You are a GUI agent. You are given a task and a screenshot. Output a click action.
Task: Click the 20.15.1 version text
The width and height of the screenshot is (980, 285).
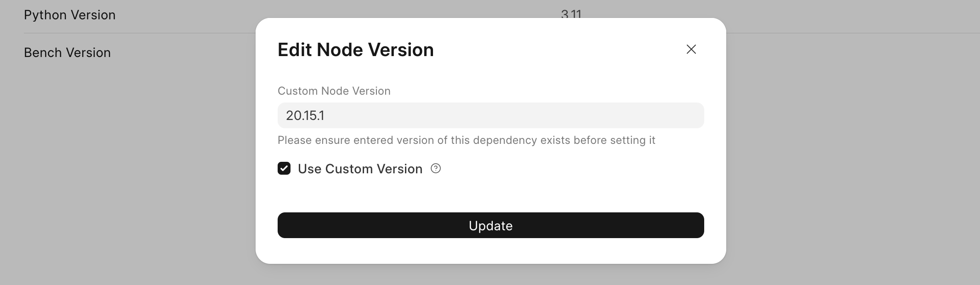coord(305,115)
